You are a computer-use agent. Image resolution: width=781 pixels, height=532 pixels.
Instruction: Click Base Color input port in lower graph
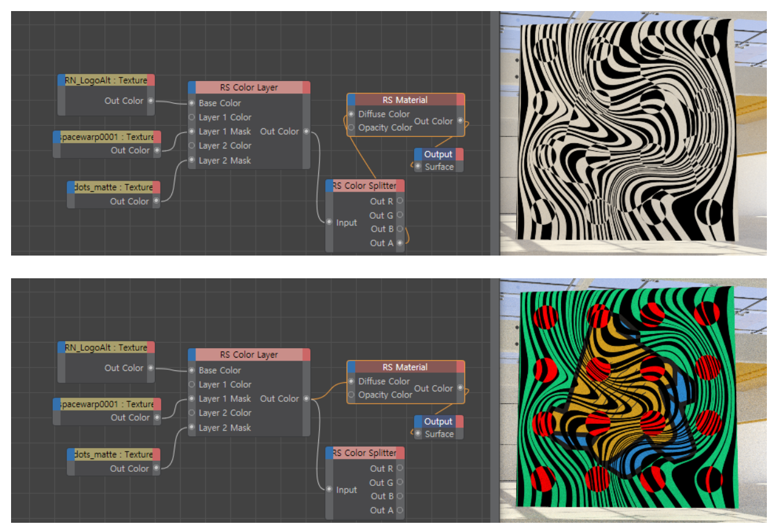coord(192,370)
